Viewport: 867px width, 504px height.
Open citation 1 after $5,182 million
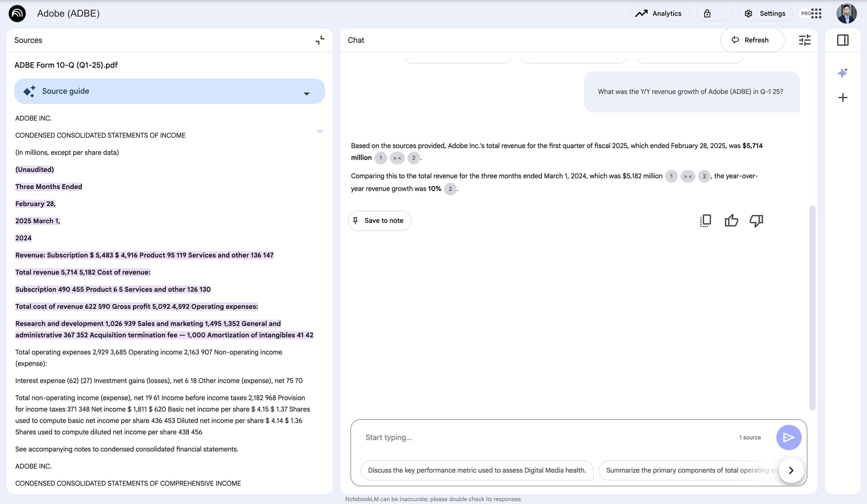tap(671, 176)
